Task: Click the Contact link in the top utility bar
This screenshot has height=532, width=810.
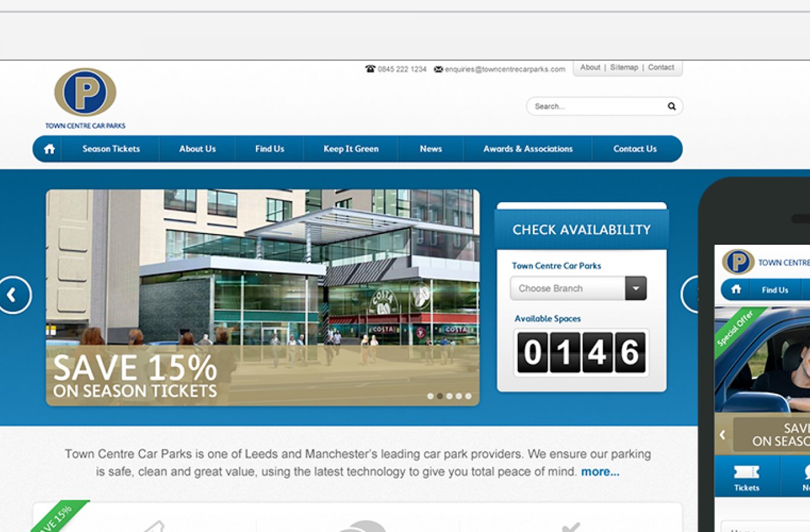Action: click(661, 67)
